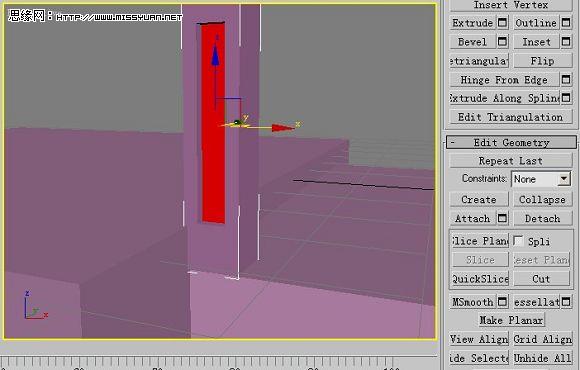
Task: Click the Tessellate button
Action: click(537, 302)
